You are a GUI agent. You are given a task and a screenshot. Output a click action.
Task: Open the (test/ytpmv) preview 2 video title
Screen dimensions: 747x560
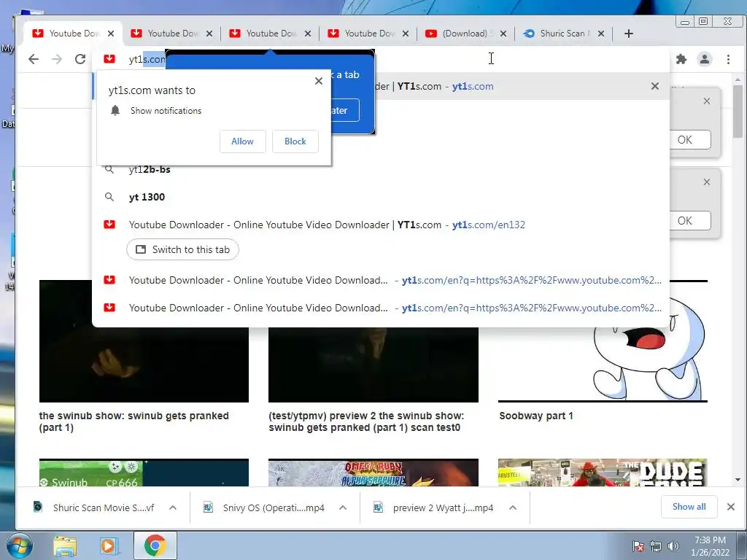click(x=366, y=421)
